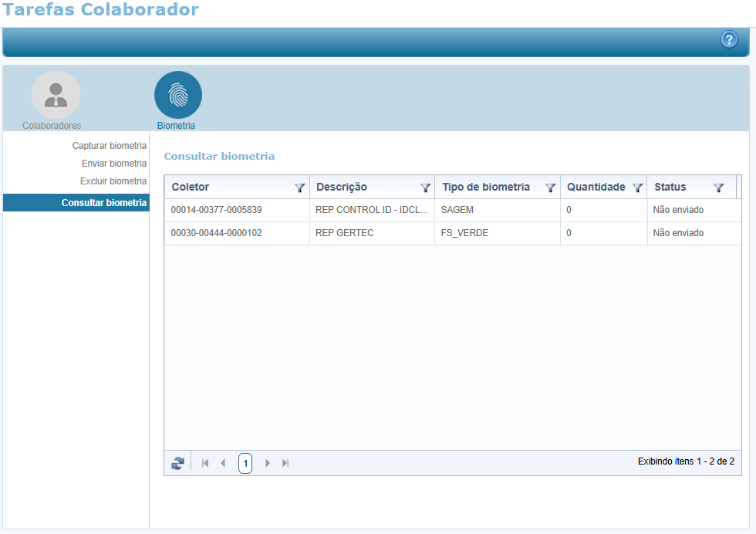Click REP CONTROL ID description cell
Viewport: 756px width, 534px height.
(372, 210)
